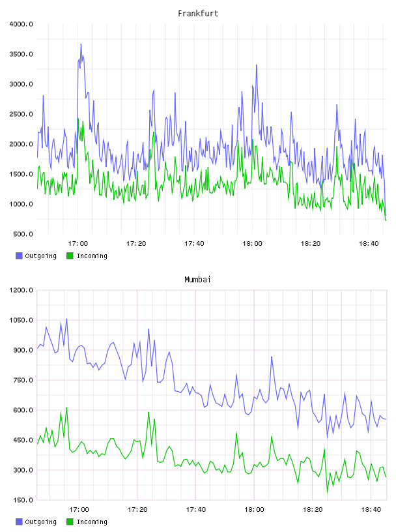Click the 500.0 y-axis label on Frankfurt chart
Viewport: 396px width, 532px height.
(x=23, y=234)
